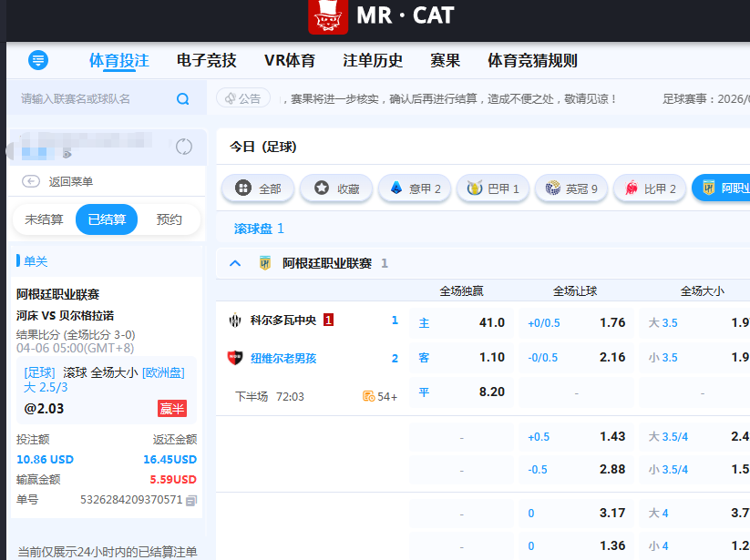
Task: Click the search magnifier icon
Action: pos(183,98)
